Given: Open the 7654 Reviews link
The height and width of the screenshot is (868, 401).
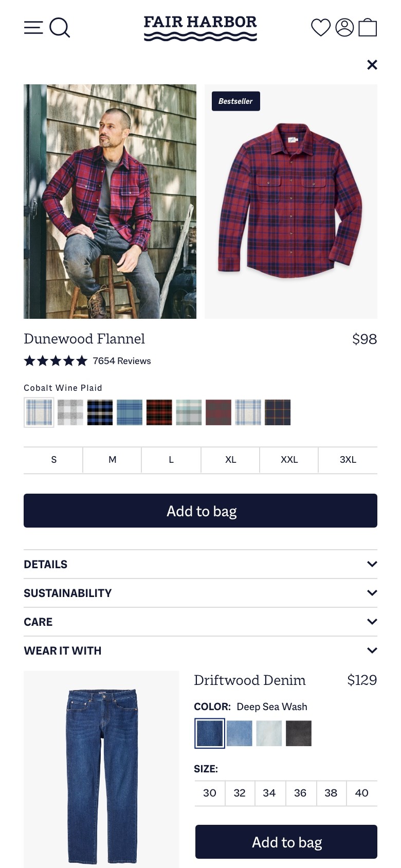Looking at the screenshot, I should pyautogui.click(x=122, y=361).
